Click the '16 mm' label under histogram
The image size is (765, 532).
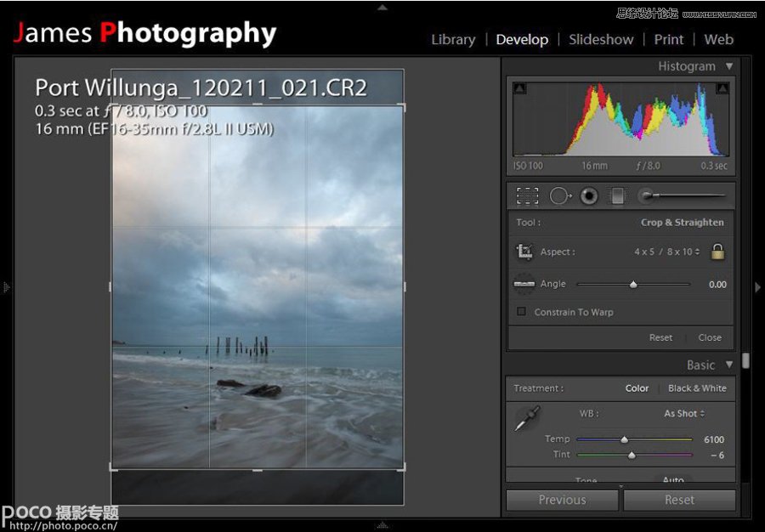click(x=594, y=166)
